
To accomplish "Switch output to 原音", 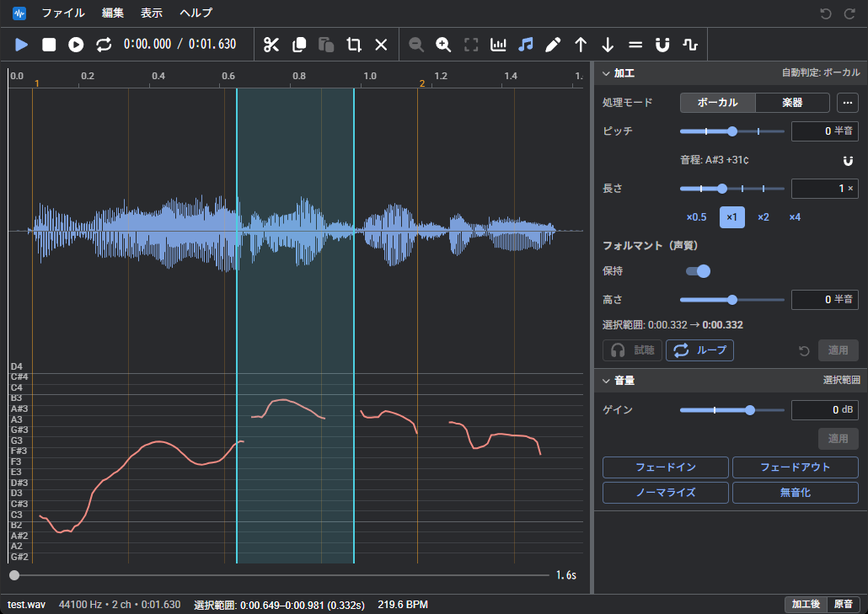I will click(843, 604).
